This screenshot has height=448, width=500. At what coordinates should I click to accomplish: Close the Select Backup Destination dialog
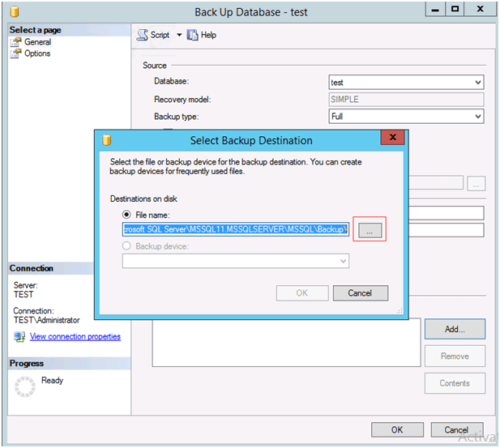coord(392,138)
